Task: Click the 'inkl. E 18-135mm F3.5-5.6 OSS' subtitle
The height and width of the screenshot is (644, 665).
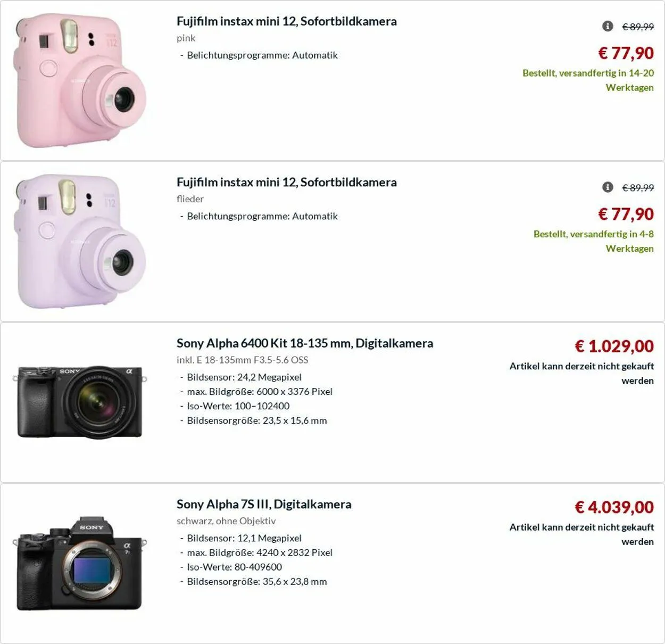Action: [242, 360]
